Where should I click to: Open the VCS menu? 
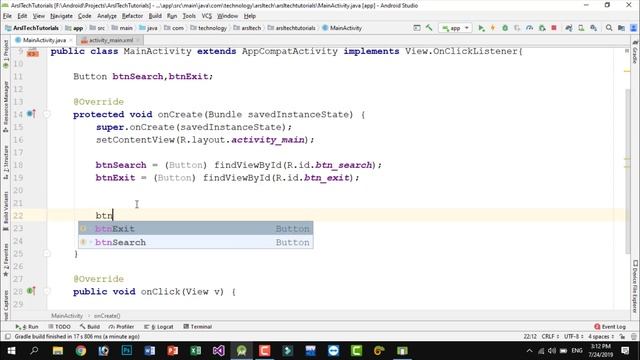[x=207, y=16]
